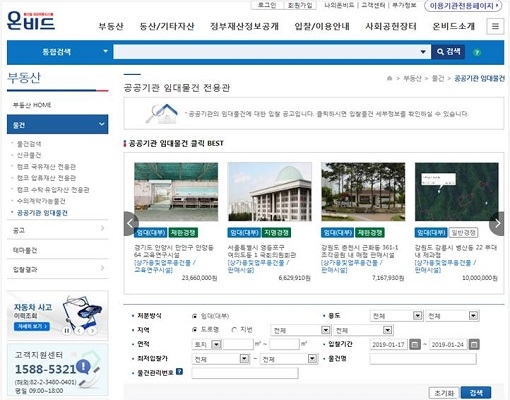Open the hamburger full-menu icon
The width and height of the screenshot is (510, 400).
pyautogui.click(x=495, y=26)
